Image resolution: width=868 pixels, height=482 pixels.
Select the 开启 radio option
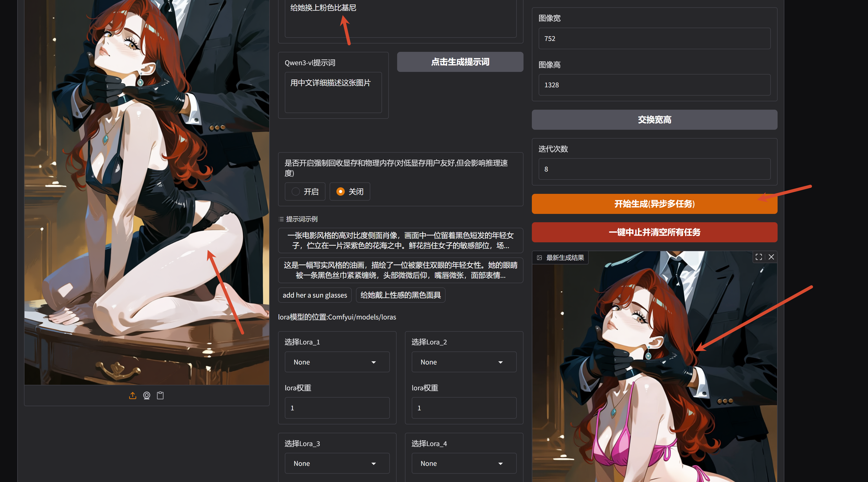pos(305,192)
